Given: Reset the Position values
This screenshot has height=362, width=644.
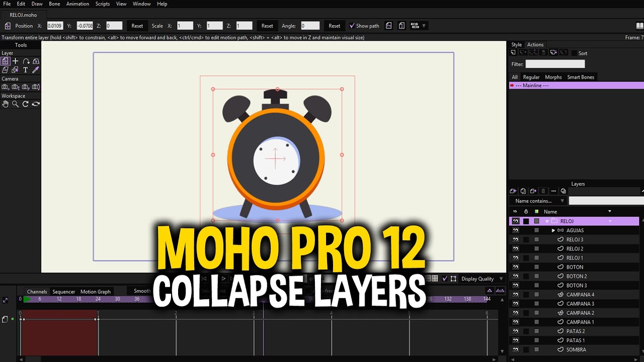Looking at the screenshot, I should click(137, 26).
